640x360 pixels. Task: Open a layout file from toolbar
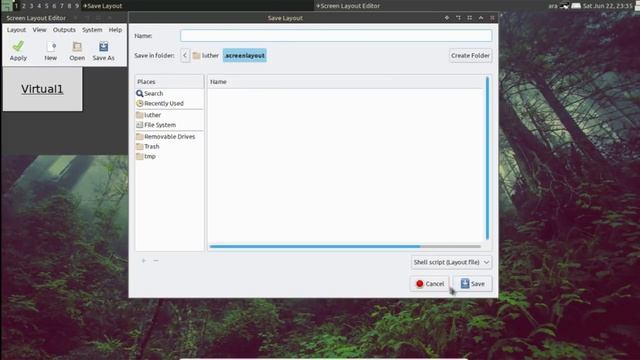[77, 51]
